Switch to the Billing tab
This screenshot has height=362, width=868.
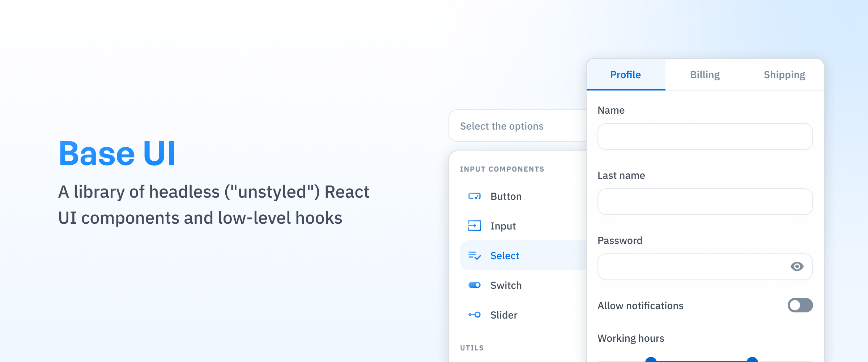pyautogui.click(x=705, y=75)
